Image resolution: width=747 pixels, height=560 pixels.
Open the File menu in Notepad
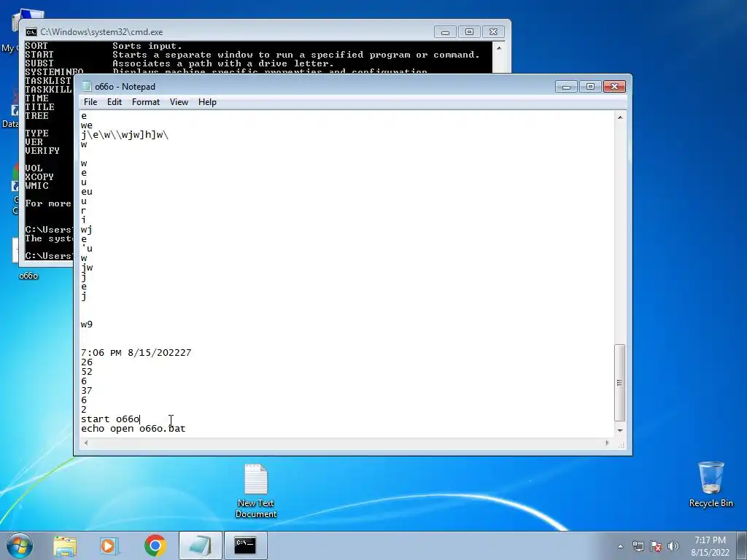(90, 102)
